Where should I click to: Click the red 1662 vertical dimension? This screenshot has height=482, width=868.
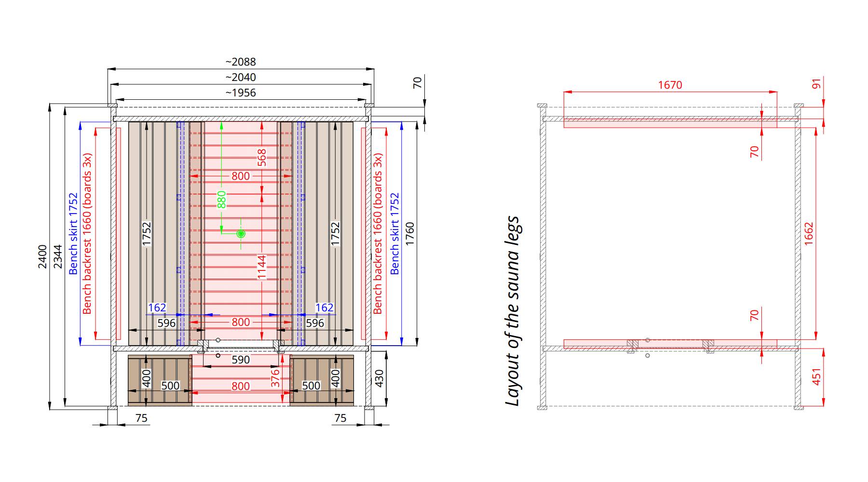tap(809, 234)
